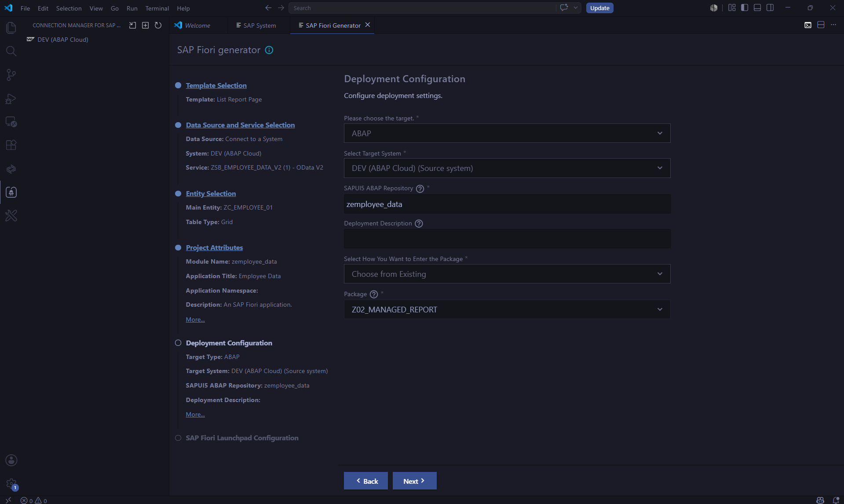The image size is (844, 504).
Task: Open the Search view in activity bar
Action: point(11,51)
